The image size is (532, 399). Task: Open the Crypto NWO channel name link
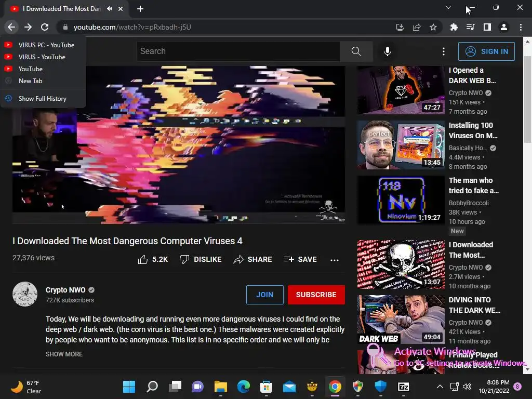[65, 290]
